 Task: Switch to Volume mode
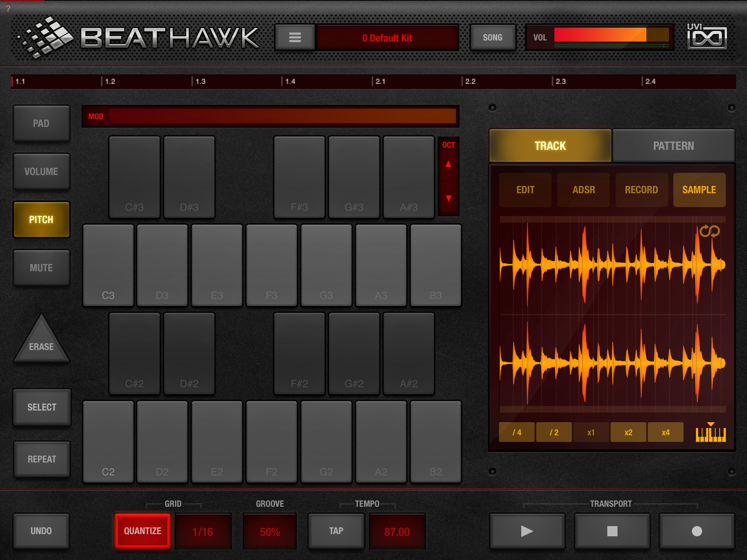coord(41,171)
